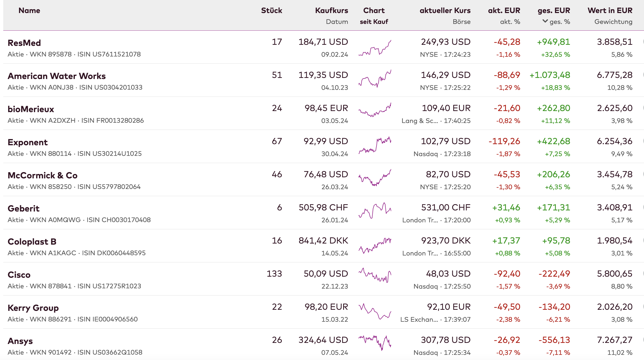Click ResMed WKN and ISIN line
This screenshot has height=360, width=644.
pos(74,54)
